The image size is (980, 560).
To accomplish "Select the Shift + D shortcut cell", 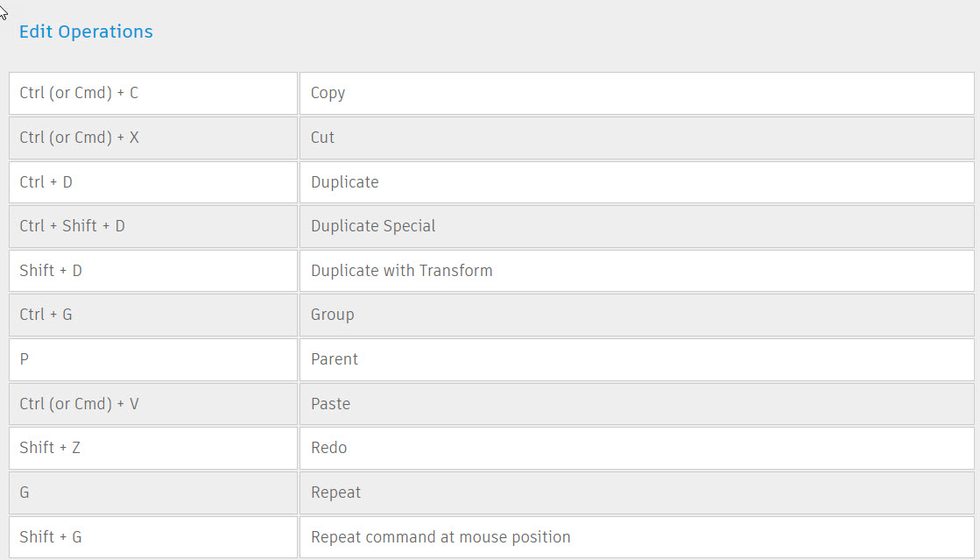I will pyautogui.click(x=153, y=271).
